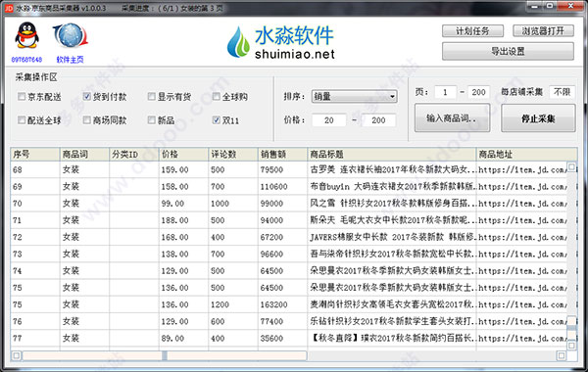Click the title starting with 古罗美 连衣裙
This screenshot has width=588, height=372.
tap(393, 169)
